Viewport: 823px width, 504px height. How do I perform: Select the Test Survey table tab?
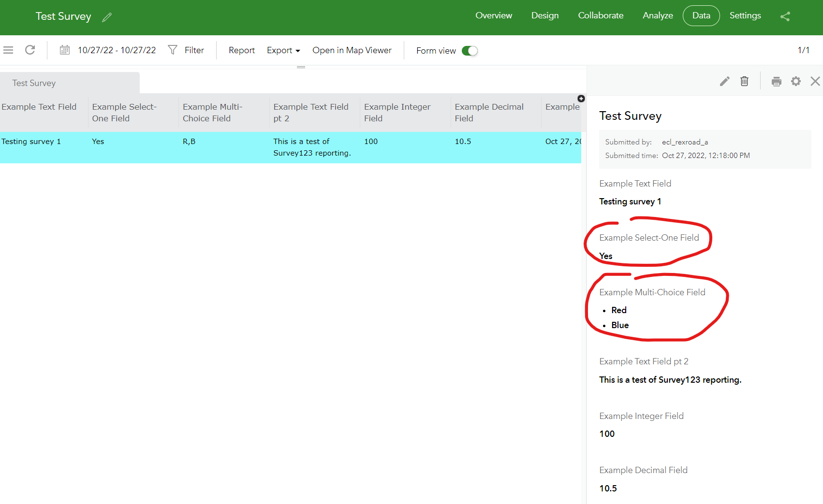click(x=34, y=83)
